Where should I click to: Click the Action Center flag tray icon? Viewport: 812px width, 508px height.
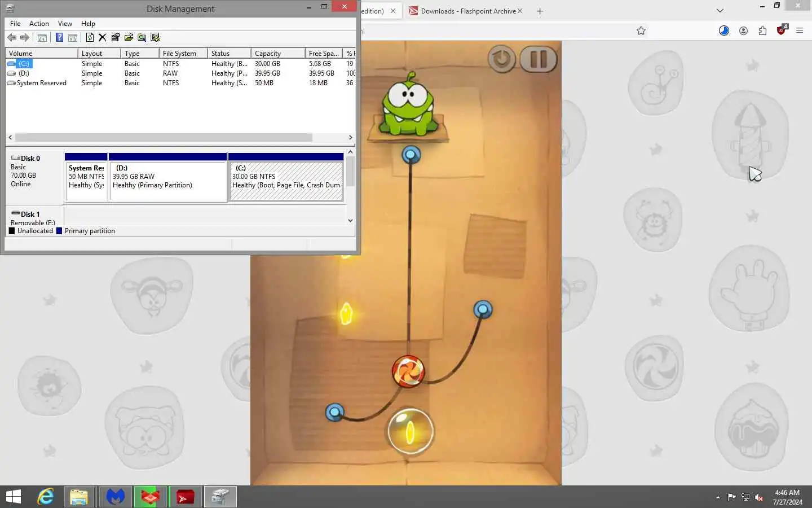coord(731,497)
